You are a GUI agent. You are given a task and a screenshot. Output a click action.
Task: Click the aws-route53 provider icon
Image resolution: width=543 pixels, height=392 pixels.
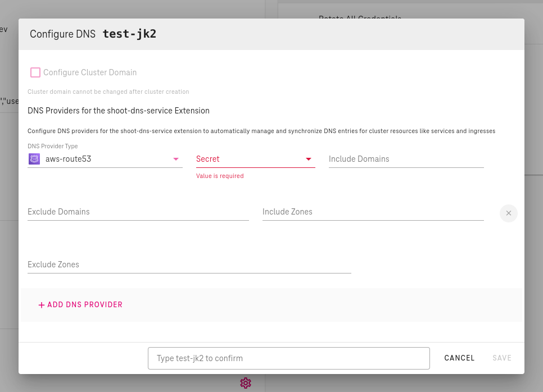pyautogui.click(x=34, y=159)
